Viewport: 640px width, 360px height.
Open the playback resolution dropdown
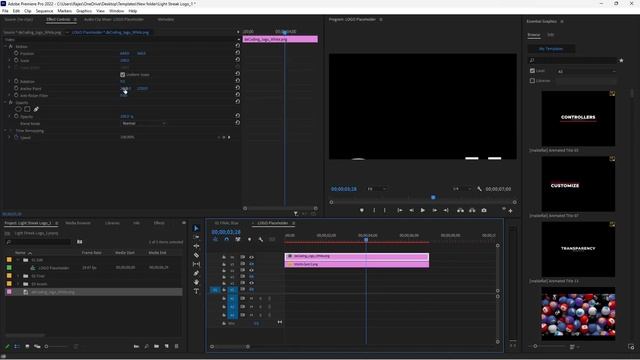click(x=462, y=189)
